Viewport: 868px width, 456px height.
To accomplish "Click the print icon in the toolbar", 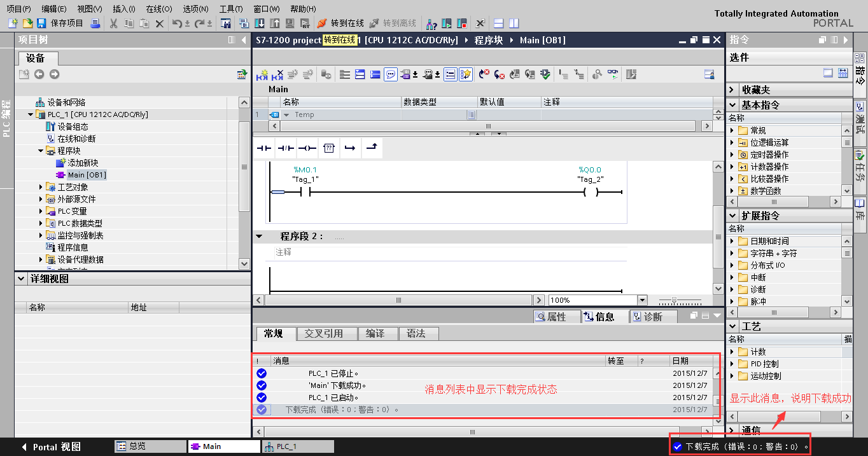I will [x=95, y=24].
